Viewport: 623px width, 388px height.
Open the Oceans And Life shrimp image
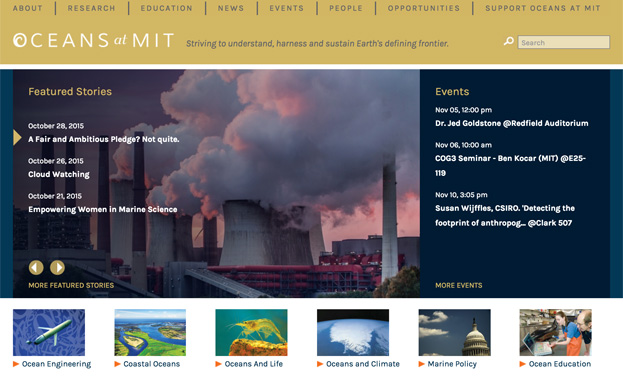(x=252, y=332)
